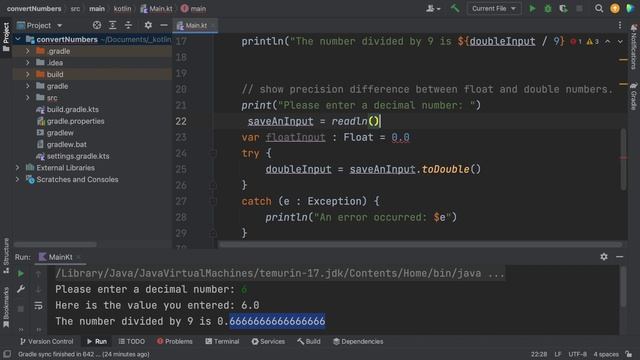
Task: Go to previous highlighted error arrow
Action: point(607,42)
